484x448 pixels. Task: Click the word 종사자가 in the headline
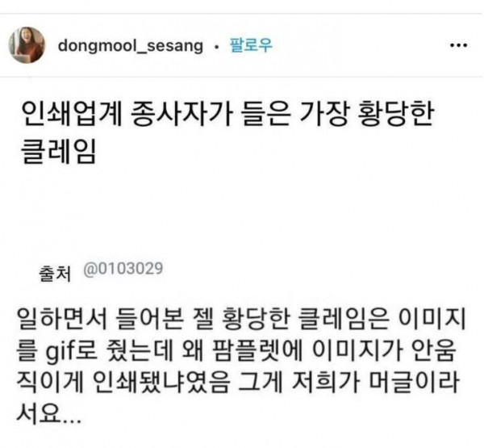[181, 114]
